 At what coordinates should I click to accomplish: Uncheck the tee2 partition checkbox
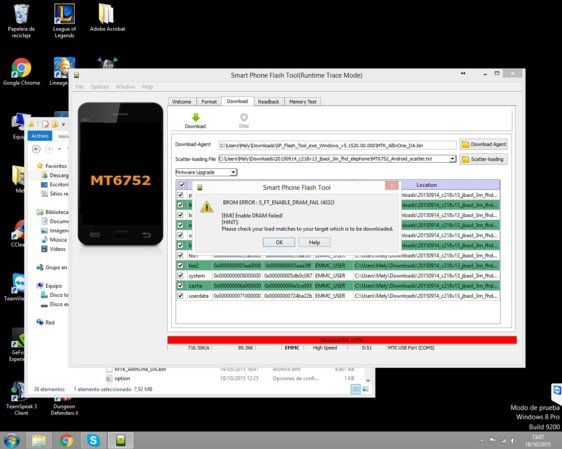[x=181, y=266]
